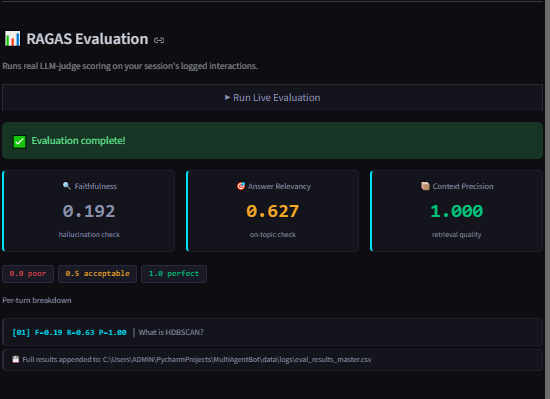Click the on-topic check caption

tap(273, 235)
